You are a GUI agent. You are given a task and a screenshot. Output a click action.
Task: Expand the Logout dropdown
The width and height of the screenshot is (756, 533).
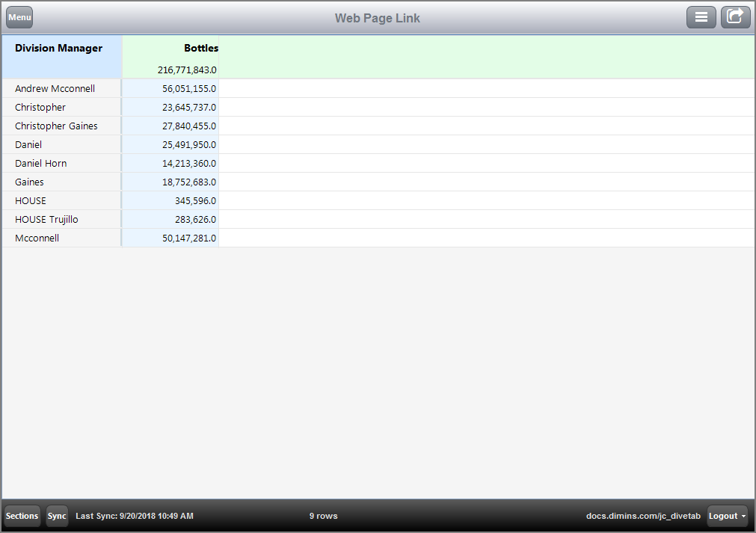pos(726,516)
